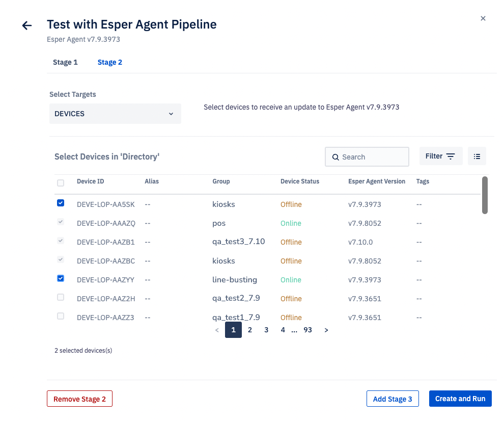Uncheck device DEVE-LOP-AAZYY checkbox

(x=61, y=278)
